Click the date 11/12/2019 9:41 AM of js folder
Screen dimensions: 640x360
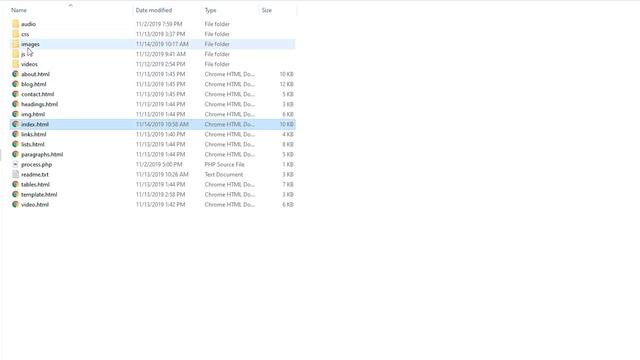click(x=161, y=54)
